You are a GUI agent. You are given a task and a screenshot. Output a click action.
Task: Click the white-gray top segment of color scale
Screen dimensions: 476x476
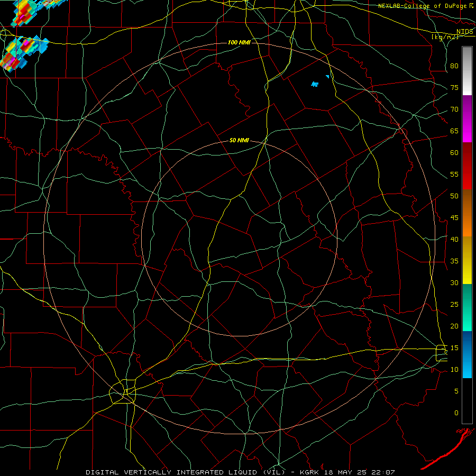click(467, 71)
